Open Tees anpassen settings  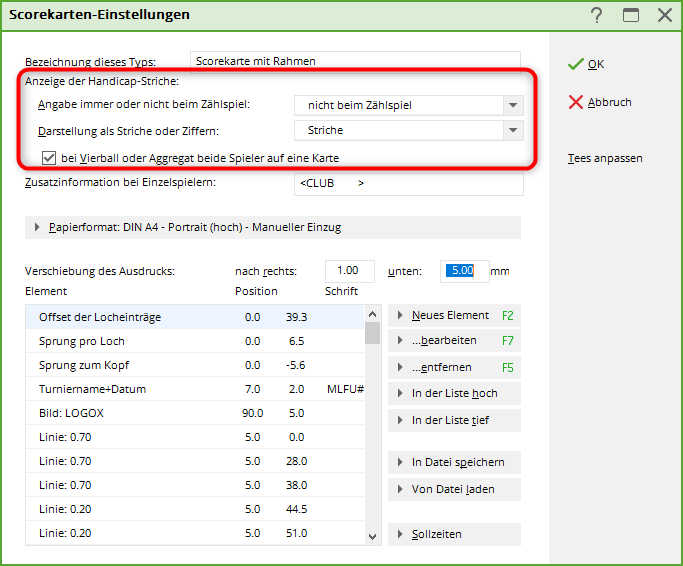[604, 158]
